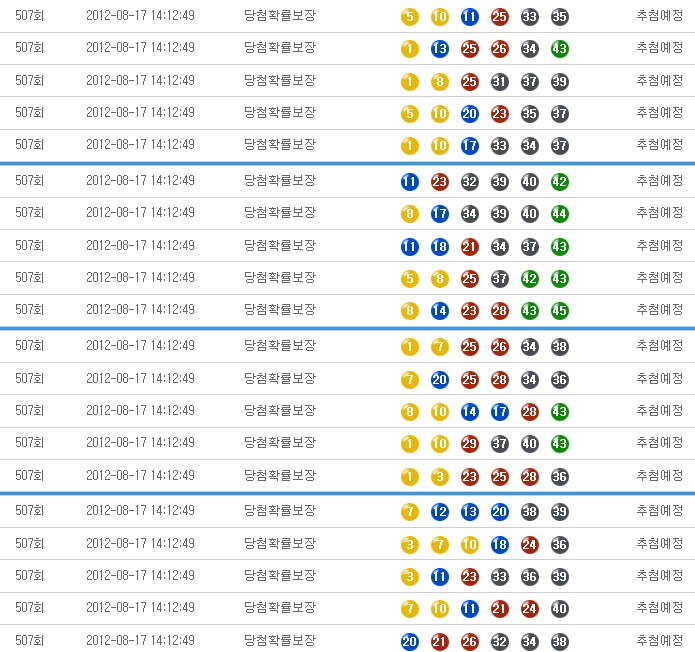Open the 507회 entry in the last row
The height and width of the screenshot is (652, 695).
[29, 640]
